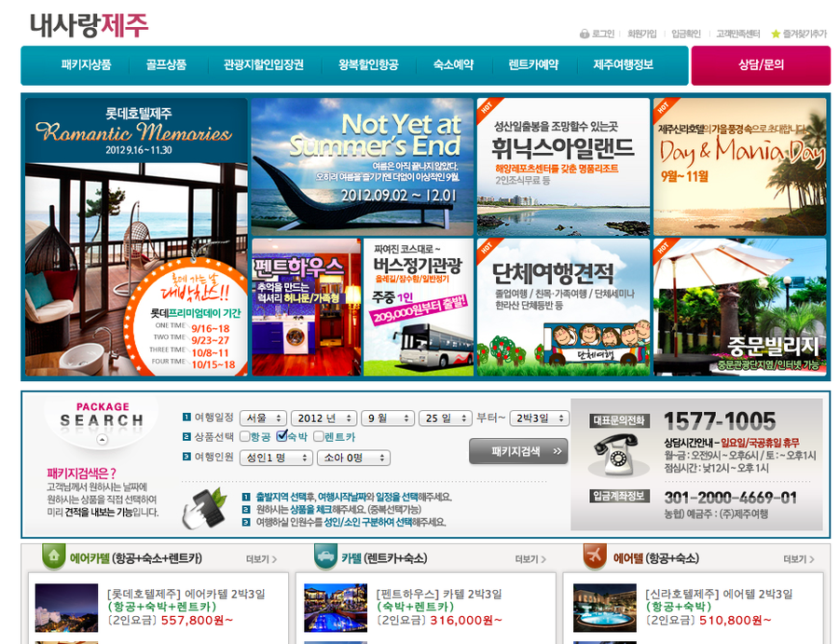Screen dimensions: 839x644
Task: Open the 2박3일 duration dropdown
Action: (539, 418)
